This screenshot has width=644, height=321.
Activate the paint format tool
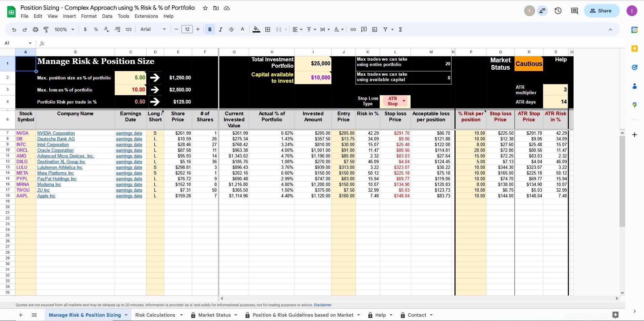tap(46, 29)
